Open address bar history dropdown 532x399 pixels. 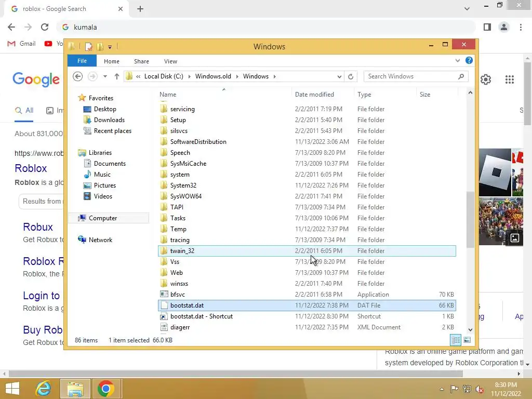click(339, 77)
